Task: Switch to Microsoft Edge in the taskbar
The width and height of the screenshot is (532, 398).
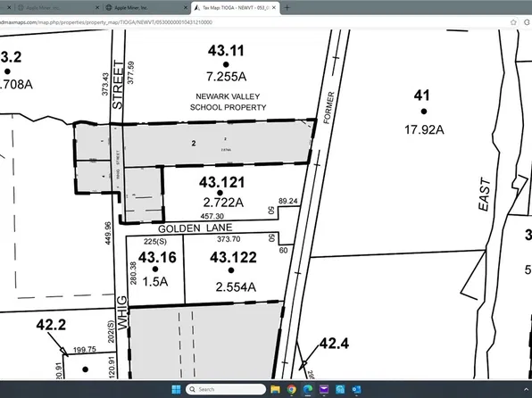Action: pos(308,389)
